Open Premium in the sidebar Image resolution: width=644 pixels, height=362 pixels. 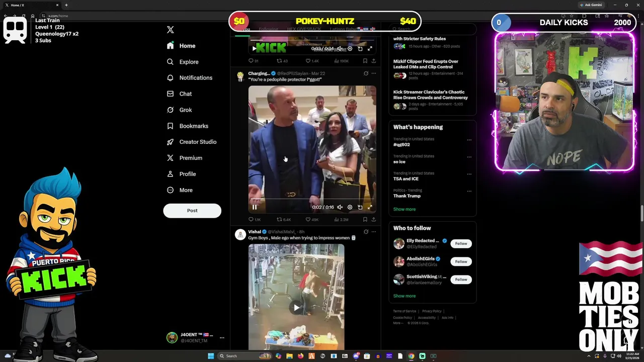(x=184, y=158)
